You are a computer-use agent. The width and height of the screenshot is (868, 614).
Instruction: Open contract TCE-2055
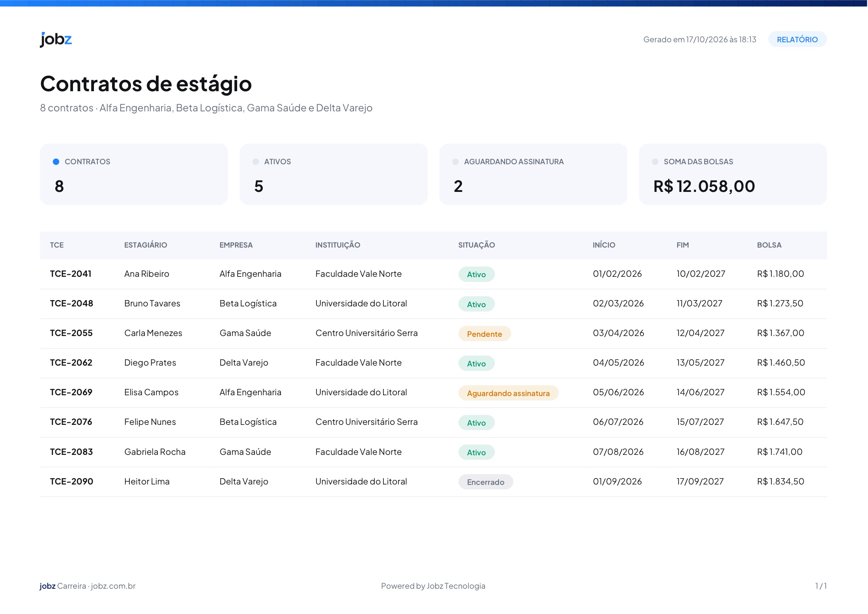coord(71,333)
